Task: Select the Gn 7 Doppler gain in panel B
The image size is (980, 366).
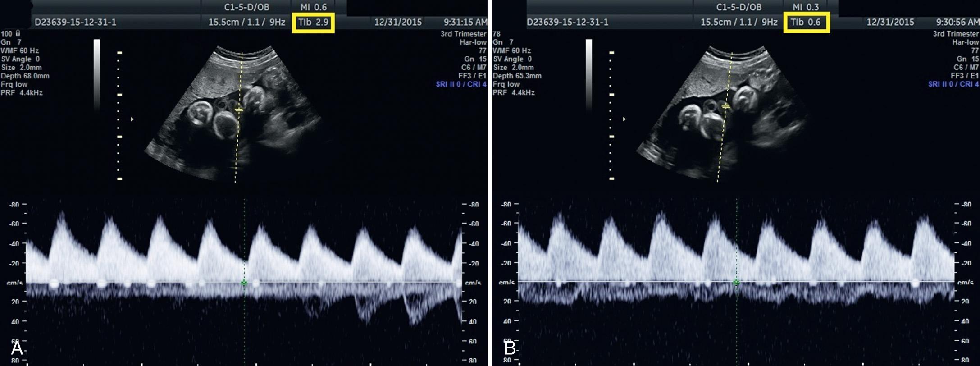Action: point(504,42)
